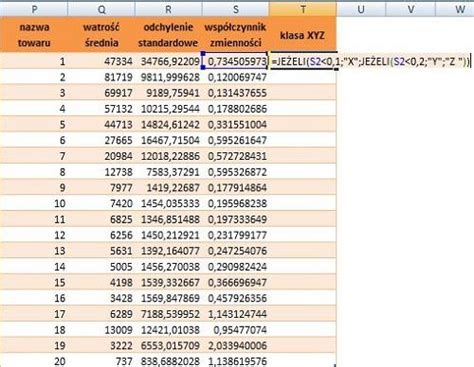Select cell with value 6553,015709

pos(168,345)
